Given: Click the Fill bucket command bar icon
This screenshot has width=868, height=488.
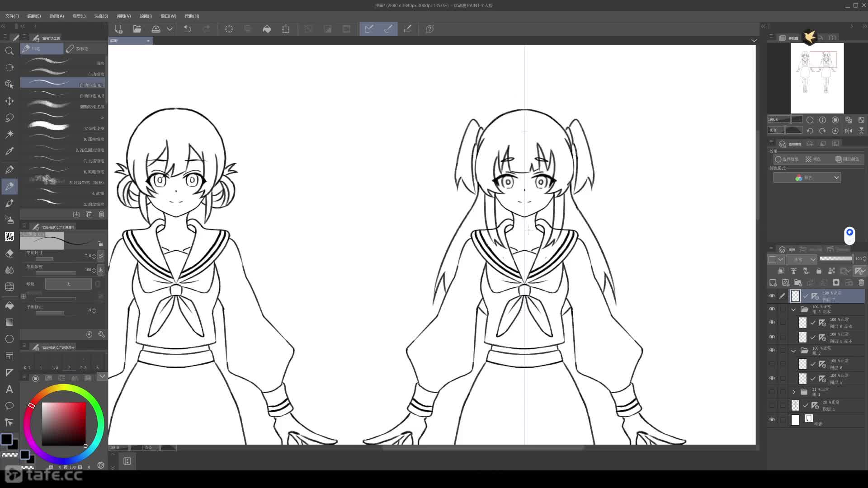Looking at the screenshot, I should click(267, 29).
